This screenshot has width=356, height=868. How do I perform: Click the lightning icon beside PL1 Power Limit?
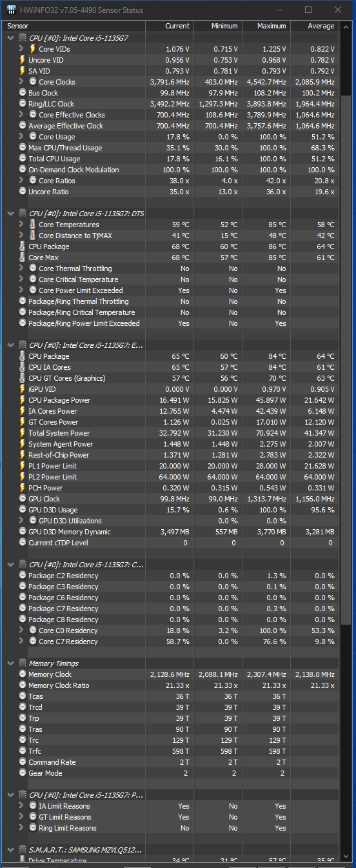click(23, 466)
